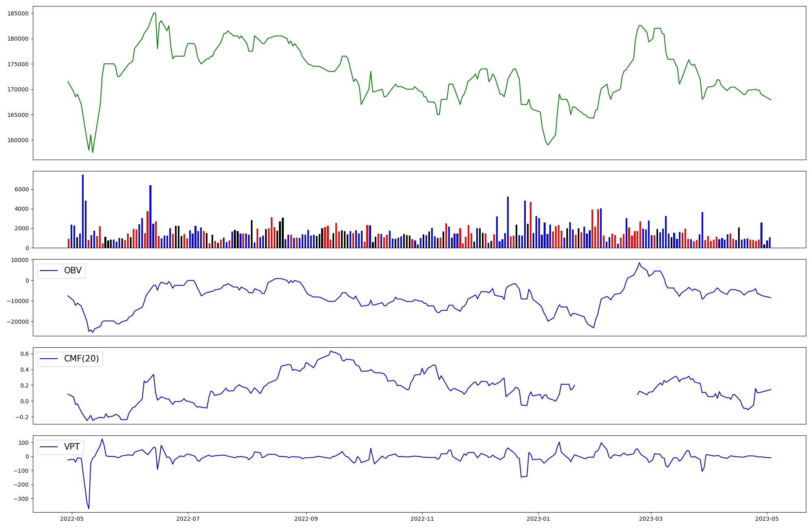The image size is (812, 528).
Task: Click the 160000 price axis tick label
Action: pyautogui.click(x=18, y=140)
